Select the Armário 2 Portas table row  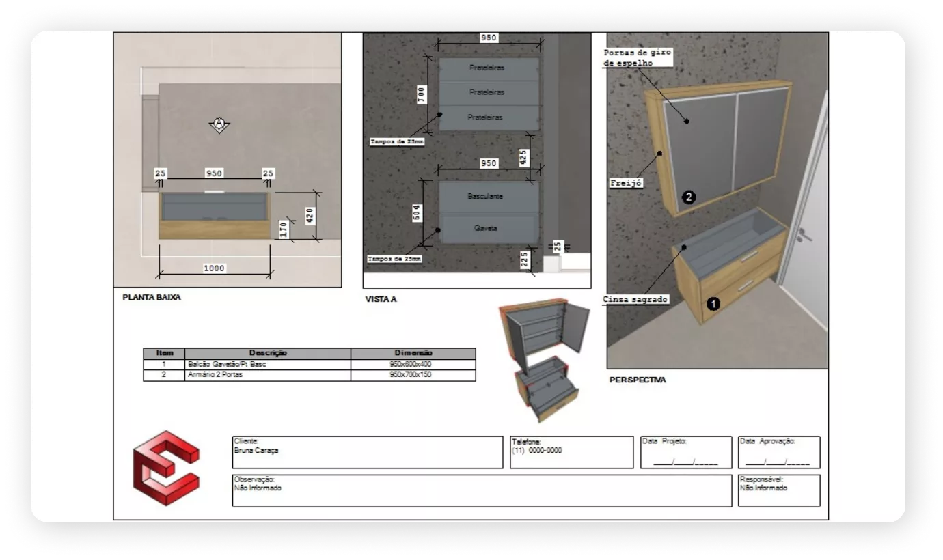[309, 375]
